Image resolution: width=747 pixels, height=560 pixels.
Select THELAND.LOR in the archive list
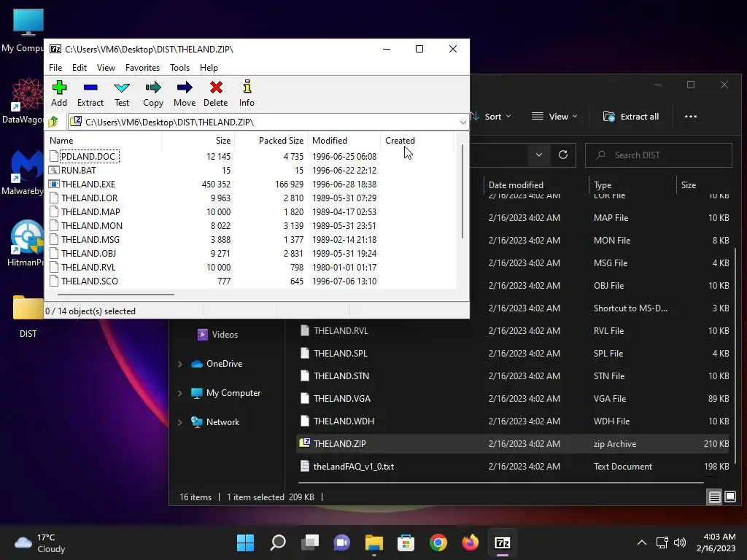(x=89, y=198)
